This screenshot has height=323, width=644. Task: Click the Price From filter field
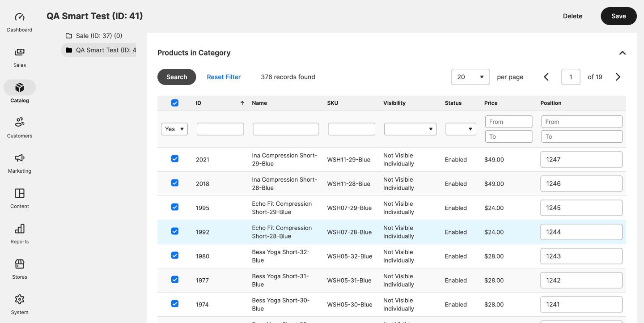click(509, 122)
